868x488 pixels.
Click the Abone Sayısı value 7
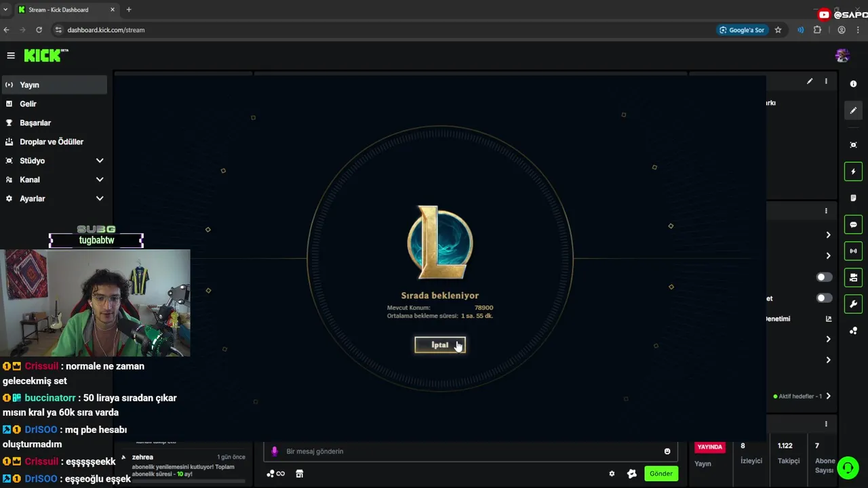(817, 446)
